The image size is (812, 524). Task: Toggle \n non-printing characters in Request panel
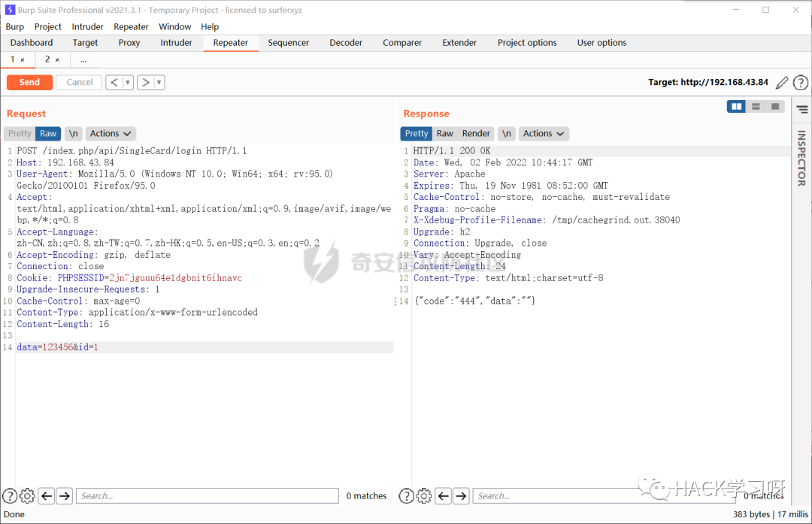pos(73,133)
